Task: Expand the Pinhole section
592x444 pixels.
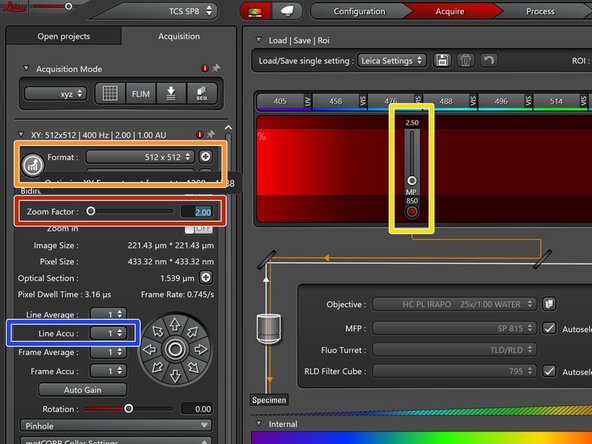Action: coord(116,426)
